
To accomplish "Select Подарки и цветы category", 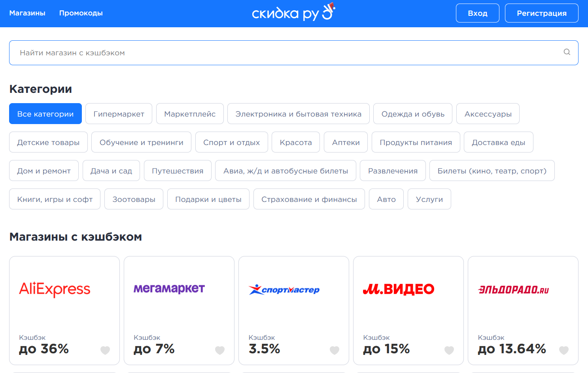I will point(208,199).
